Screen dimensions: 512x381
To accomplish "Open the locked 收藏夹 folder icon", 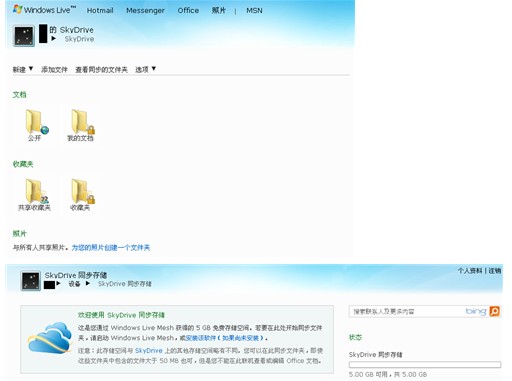I will 82,191.
